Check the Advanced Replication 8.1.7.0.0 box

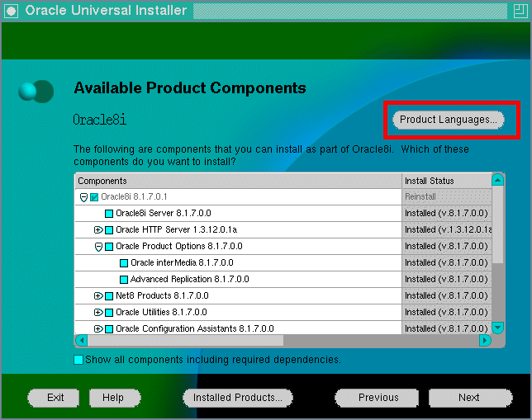tap(124, 280)
